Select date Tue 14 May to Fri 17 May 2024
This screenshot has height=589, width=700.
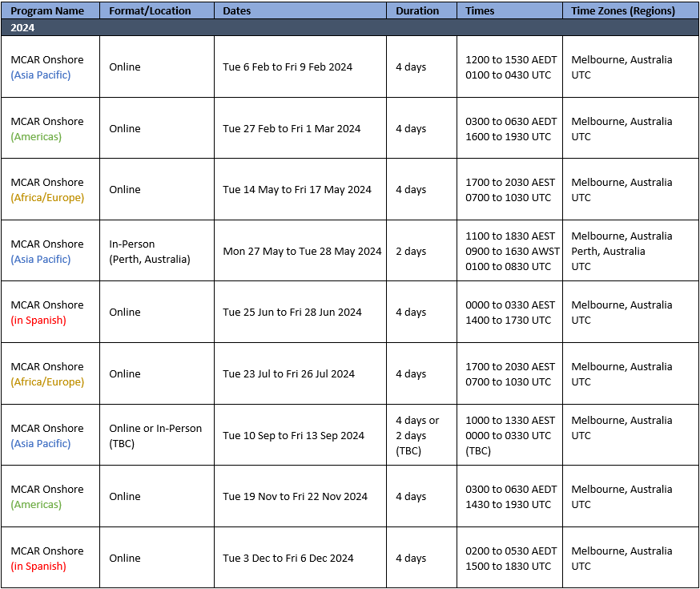click(297, 190)
